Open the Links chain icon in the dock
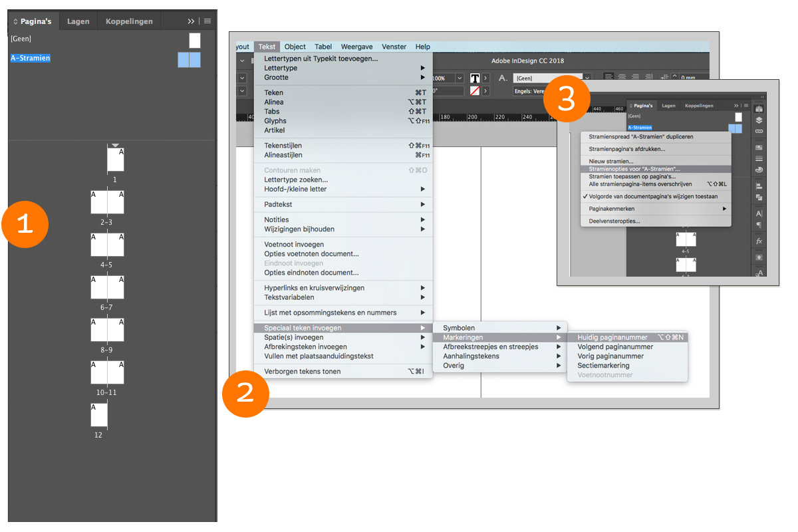798x532 pixels. tap(759, 131)
